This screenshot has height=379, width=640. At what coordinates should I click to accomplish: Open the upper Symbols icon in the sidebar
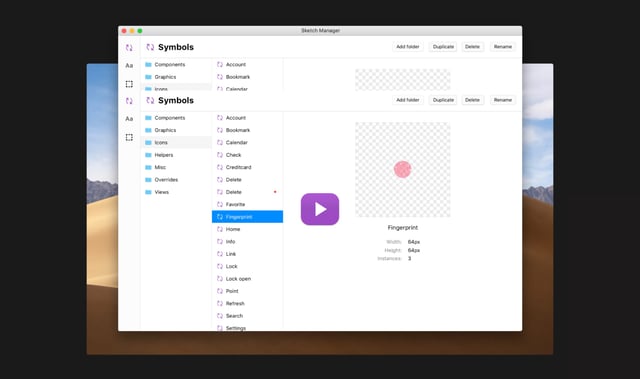pos(129,47)
